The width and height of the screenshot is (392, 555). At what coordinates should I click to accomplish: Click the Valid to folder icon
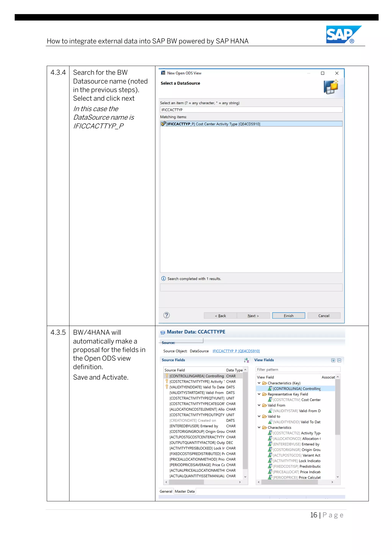point(264,416)
